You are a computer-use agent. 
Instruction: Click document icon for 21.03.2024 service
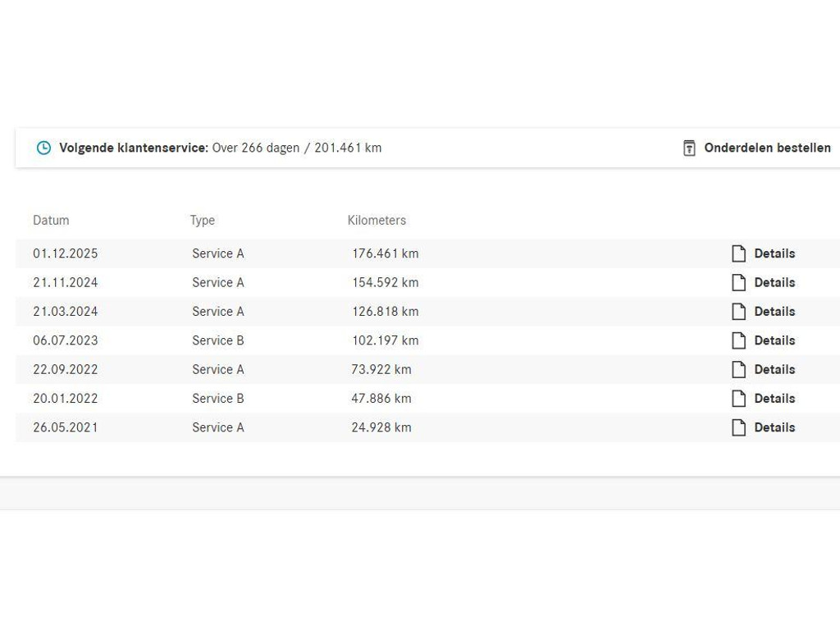[x=738, y=312]
